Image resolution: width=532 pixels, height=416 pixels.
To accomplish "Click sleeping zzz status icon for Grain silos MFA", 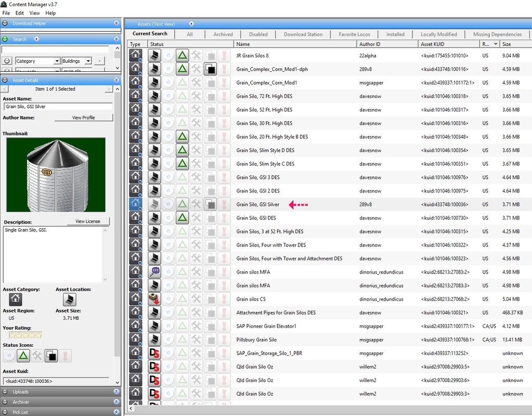I will (154, 272).
